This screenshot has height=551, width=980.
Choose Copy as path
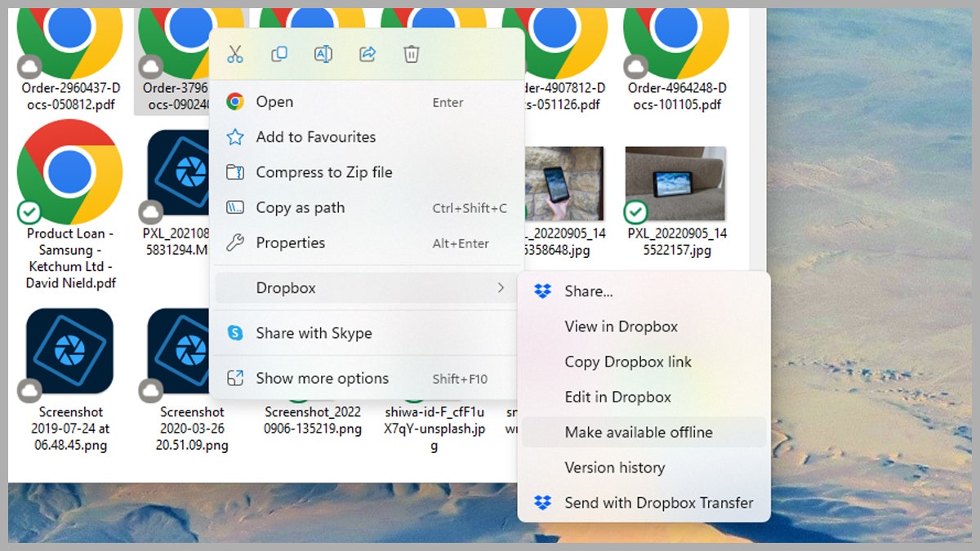(x=300, y=207)
